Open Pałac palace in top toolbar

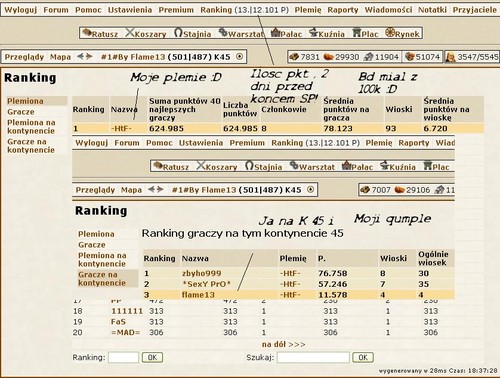pyautogui.click(x=286, y=34)
